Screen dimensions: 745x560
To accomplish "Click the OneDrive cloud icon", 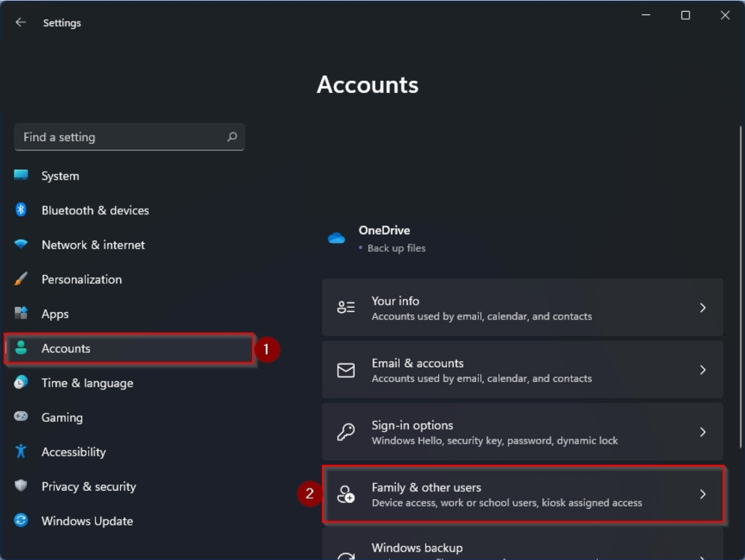I will pos(336,238).
